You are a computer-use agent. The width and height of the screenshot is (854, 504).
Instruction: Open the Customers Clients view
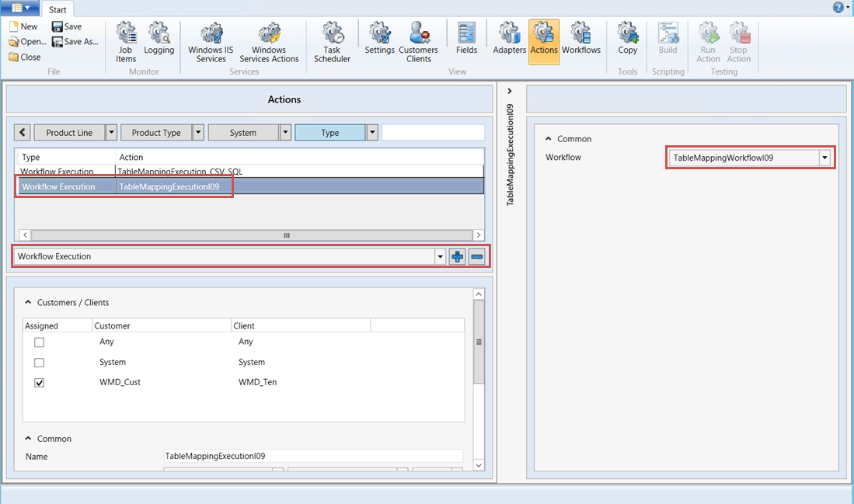pyautogui.click(x=419, y=40)
